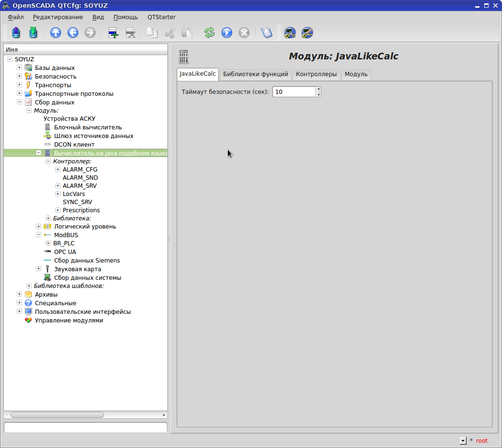Decrease the security timeout with down arrow

point(318,94)
